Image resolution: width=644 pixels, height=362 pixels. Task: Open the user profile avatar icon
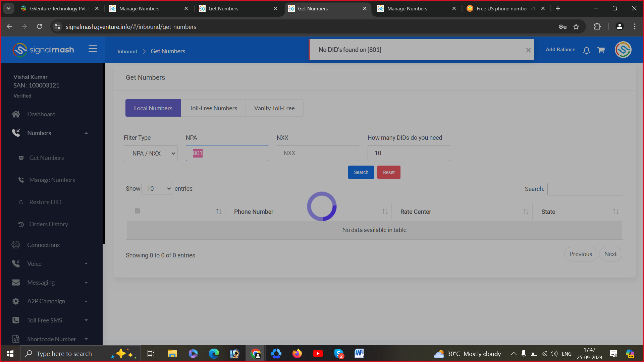(x=623, y=50)
